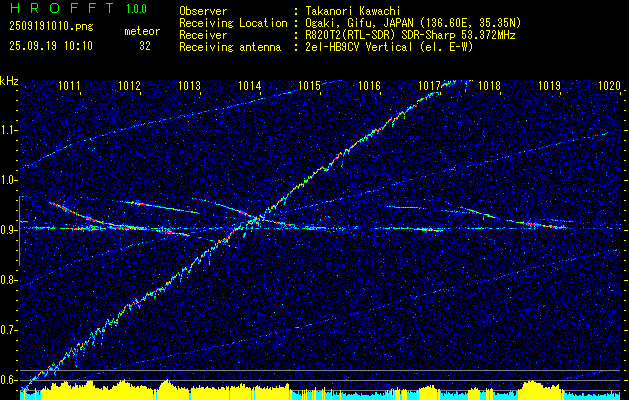Click time marker 1019
Image resolution: width=629 pixels, height=400 pixels.
click(x=549, y=85)
